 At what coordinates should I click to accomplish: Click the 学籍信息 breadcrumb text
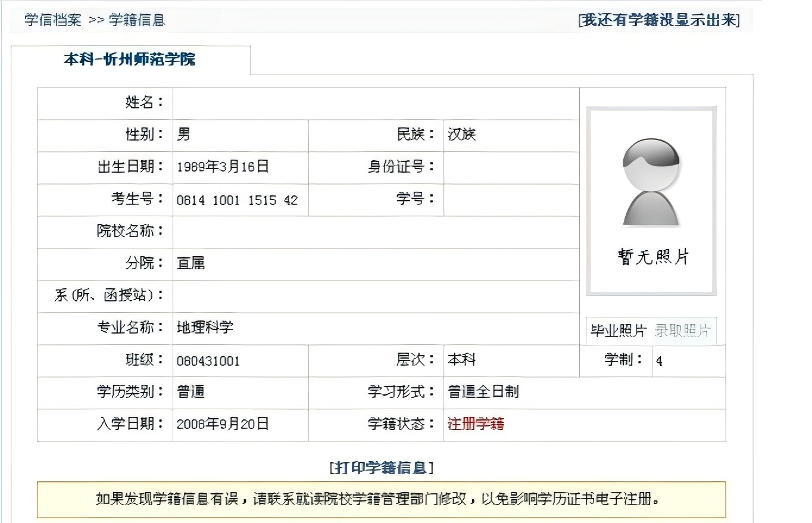click(136, 20)
